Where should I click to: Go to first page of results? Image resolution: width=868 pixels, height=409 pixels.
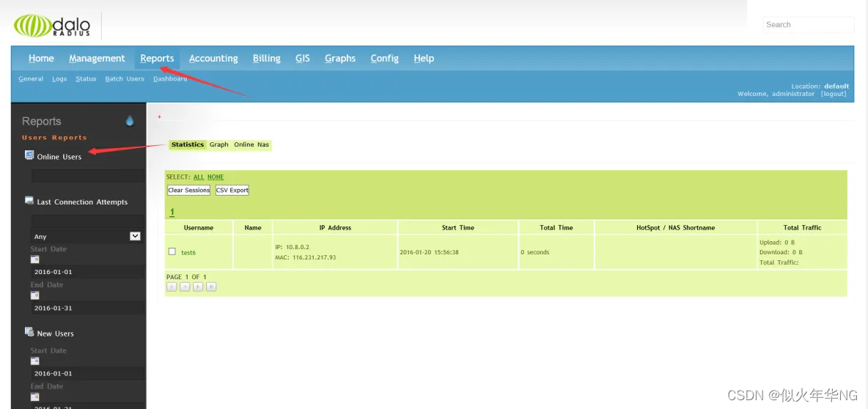click(x=172, y=287)
